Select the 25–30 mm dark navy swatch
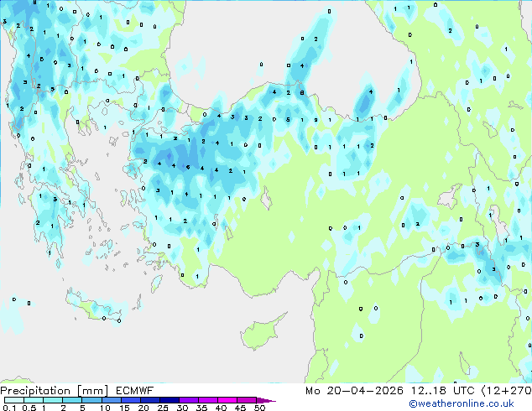Viewport: 532px width, 411px height. [170, 400]
